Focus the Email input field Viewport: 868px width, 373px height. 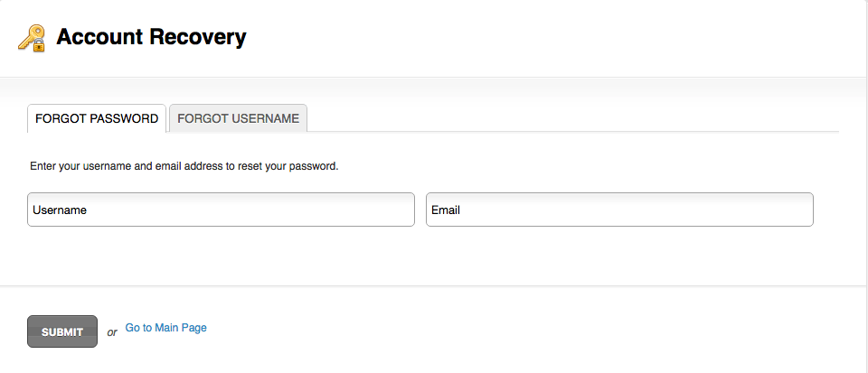(x=619, y=210)
